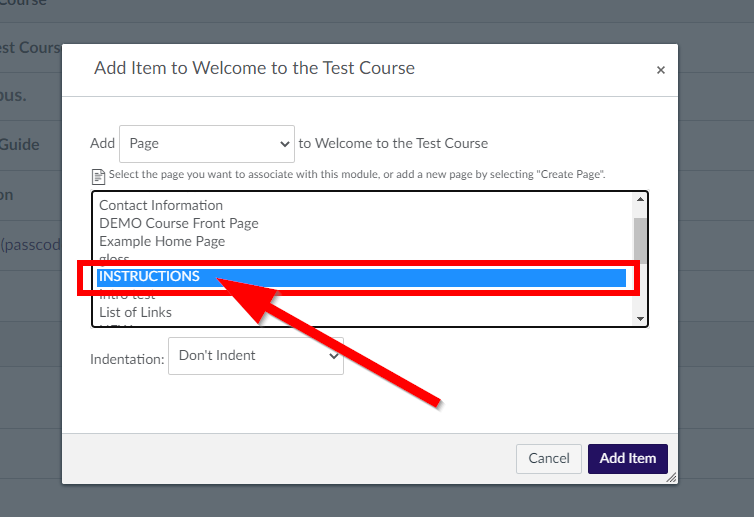The height and width of the screenshot is (517, 754).
Task: Expand the Indentation dropdown
Action: click(x=256, y=356)
